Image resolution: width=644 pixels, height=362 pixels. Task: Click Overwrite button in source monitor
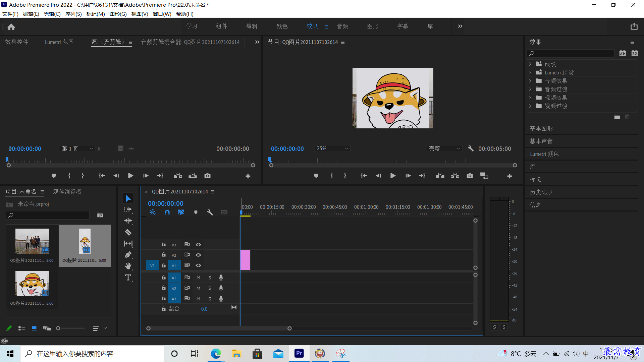point(193,176)
